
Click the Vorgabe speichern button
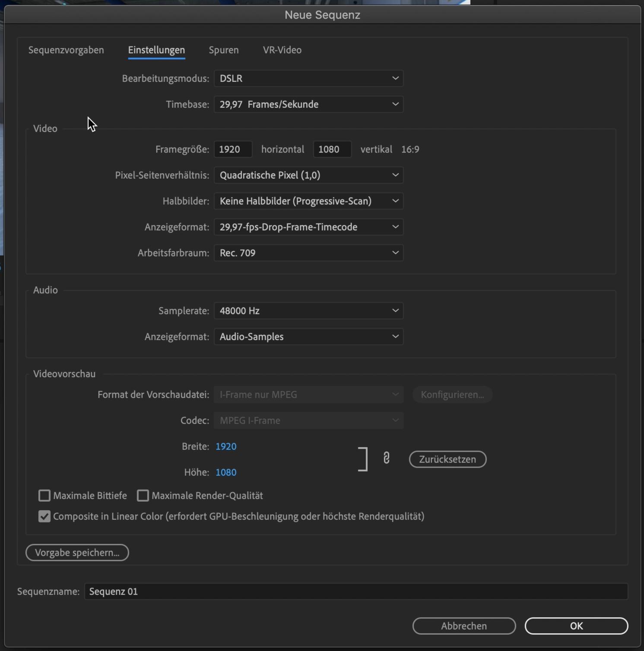click(x=77, y=553)
